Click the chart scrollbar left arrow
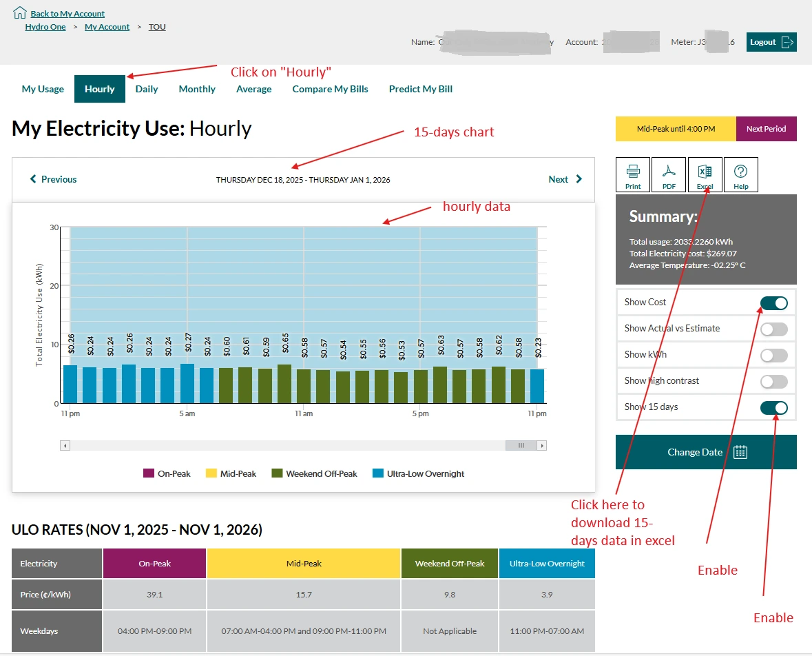The height and width of the screenshot is (656, 812). pyautogui.click(x=65, y=446)
